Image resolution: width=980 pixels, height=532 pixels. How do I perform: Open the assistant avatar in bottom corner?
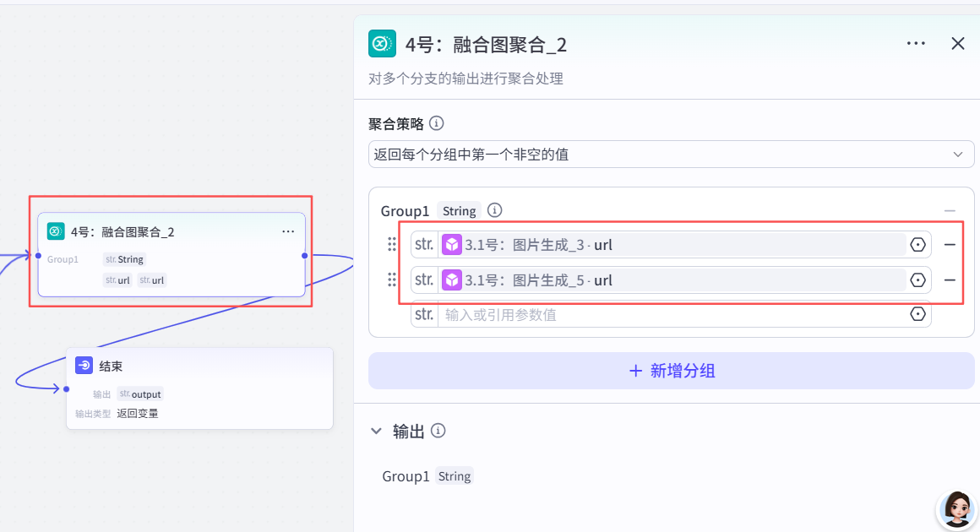click(x=957, y=509)
